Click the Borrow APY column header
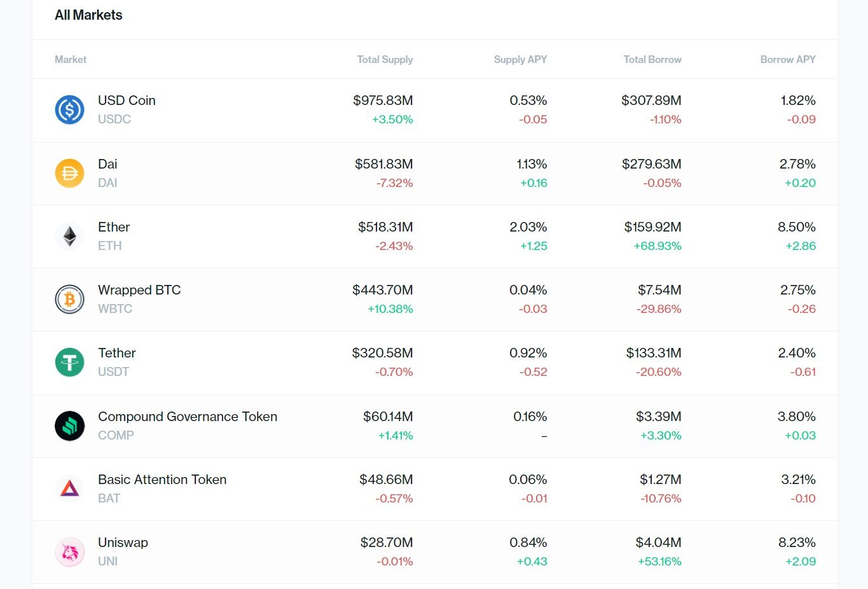 [788, 59]
